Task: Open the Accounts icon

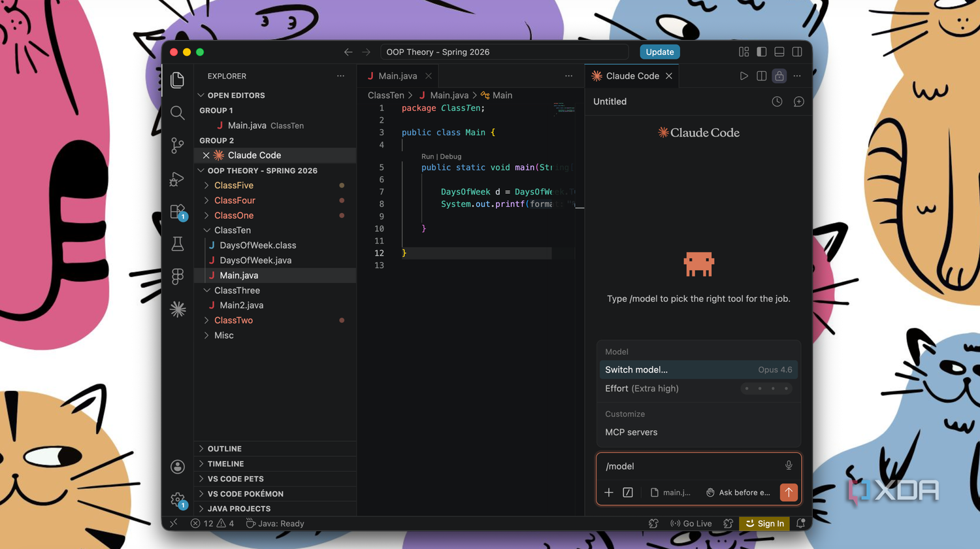Action: [177, 467]
